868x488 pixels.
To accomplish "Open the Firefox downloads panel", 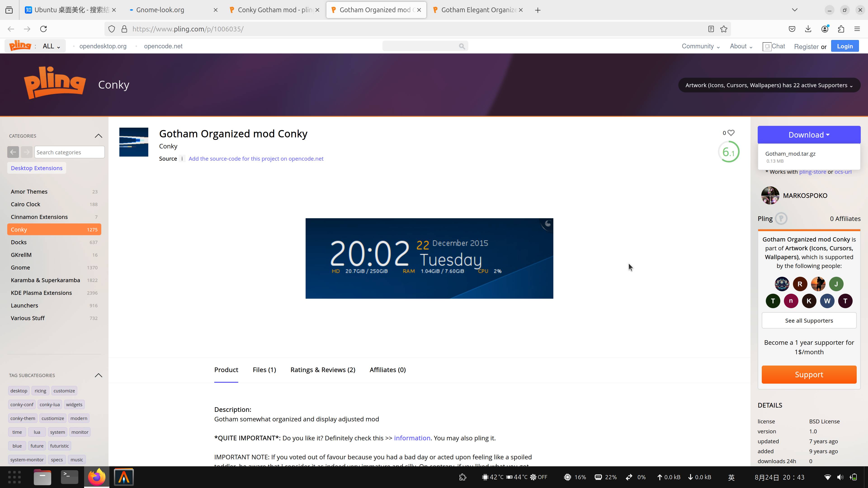I will pos(808,29).
